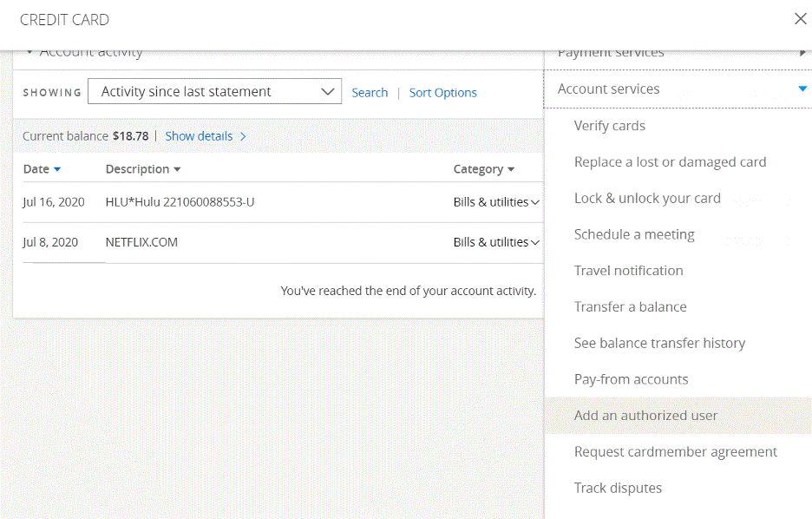Screen dimensions: 812x519
Task: Click Add an authorized user
Action: point(645,416)
